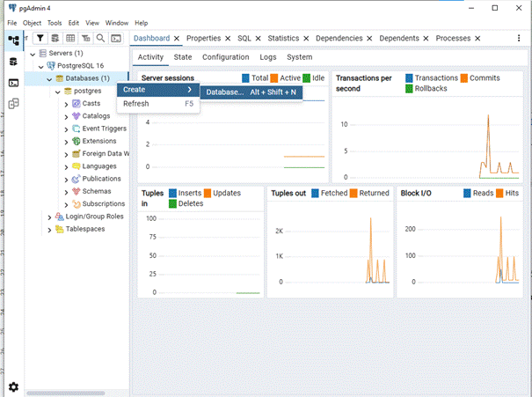
Task: Click the View Data table icon
Action: pyautogui.click(x=71, y=39)
